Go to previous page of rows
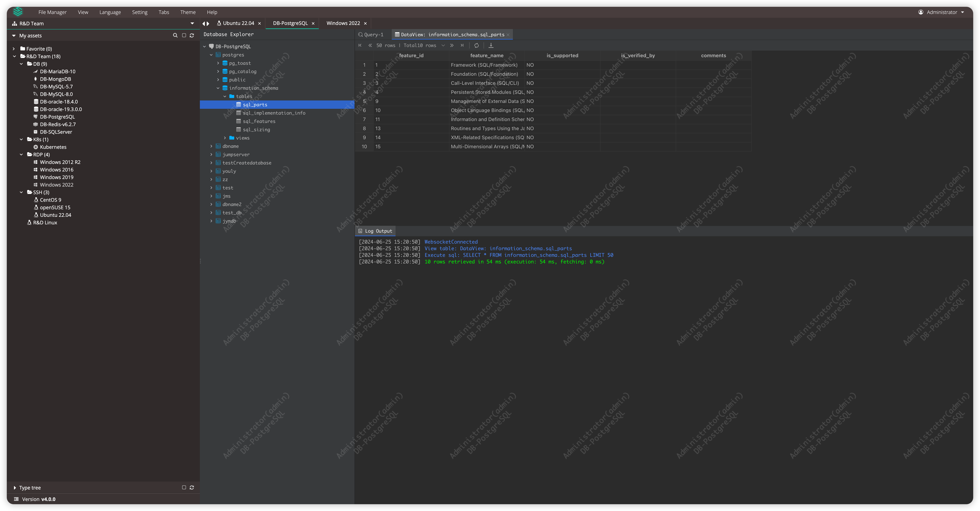This screenshot has width=980, height=511. click(x=370, y=45)
